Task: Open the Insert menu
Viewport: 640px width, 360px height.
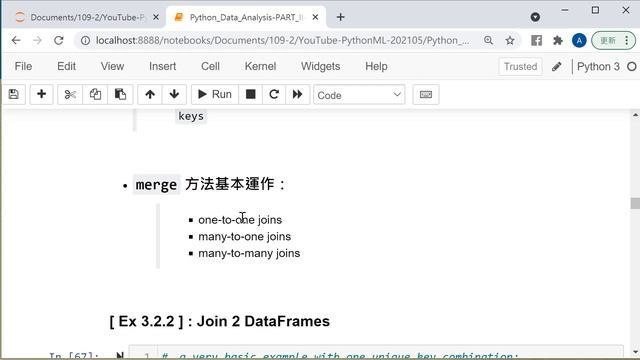Action: tap(162, 66)
